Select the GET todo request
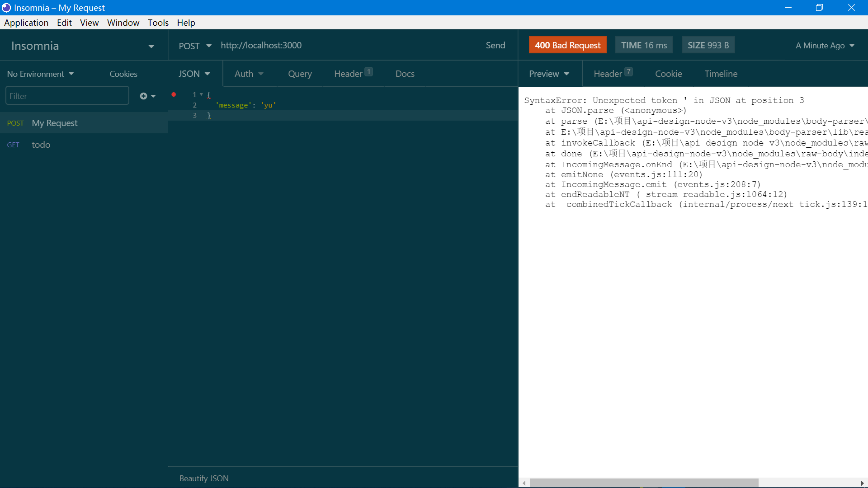Viewport: 868px width, 488px height. (41, 145)
